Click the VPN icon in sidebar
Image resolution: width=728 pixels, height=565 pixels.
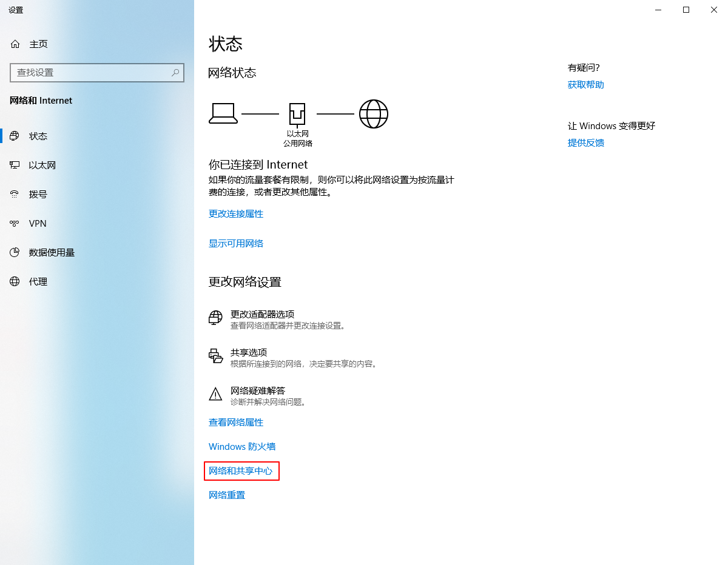point(15,223)
